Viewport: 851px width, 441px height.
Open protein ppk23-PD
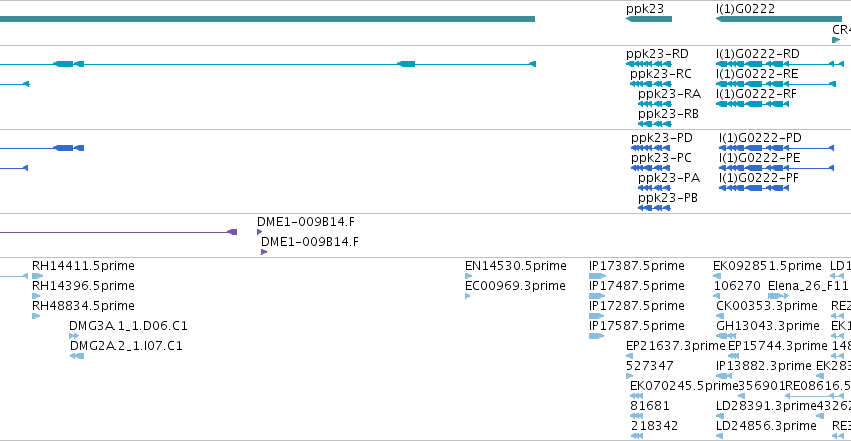coord(650,148)
